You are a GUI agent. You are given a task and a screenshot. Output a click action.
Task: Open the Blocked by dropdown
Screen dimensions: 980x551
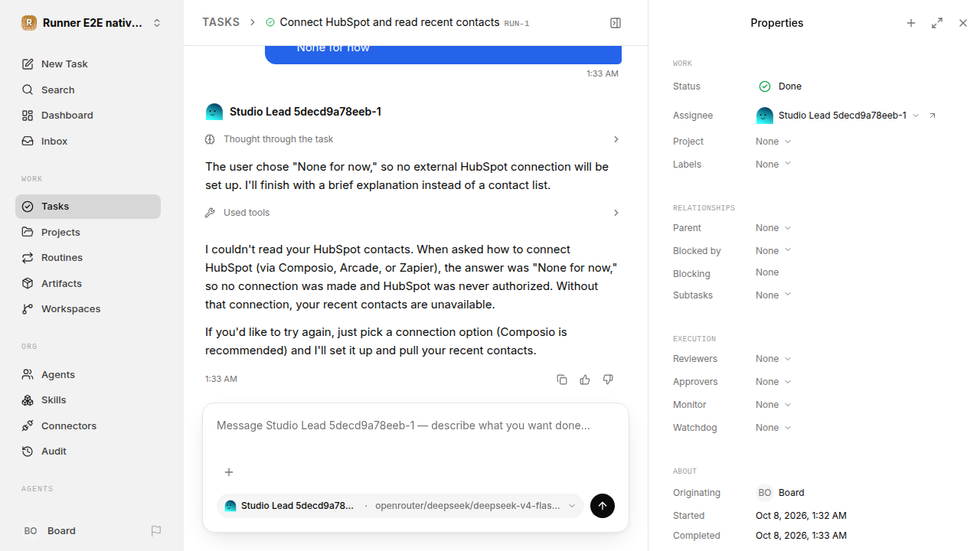click(x=773, y=251)
